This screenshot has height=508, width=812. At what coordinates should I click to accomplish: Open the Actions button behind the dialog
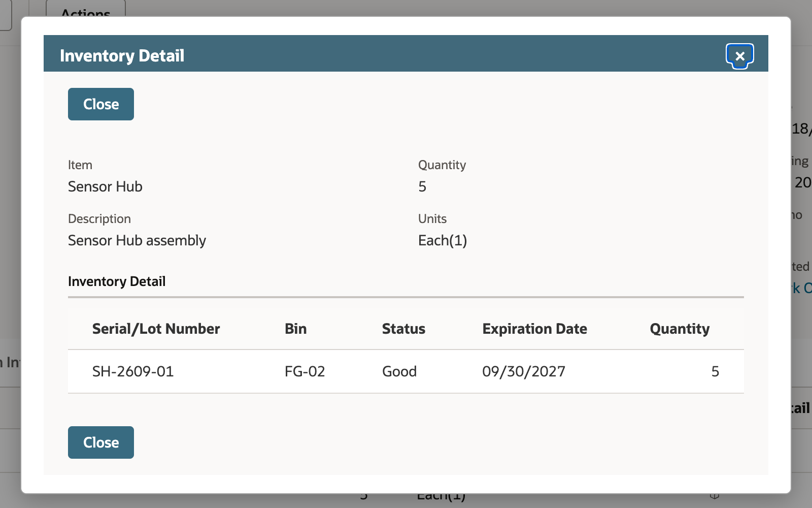coord(86,9)
